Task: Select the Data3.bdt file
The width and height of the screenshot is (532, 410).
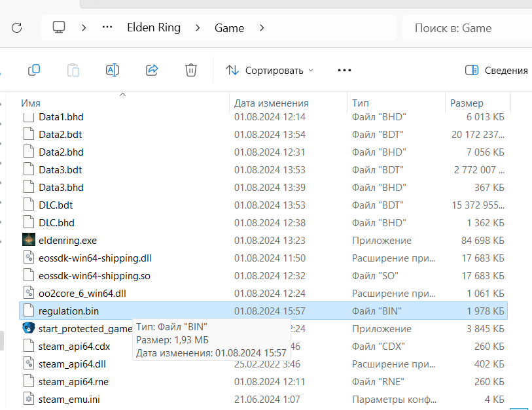Action: tap(60, 170)
